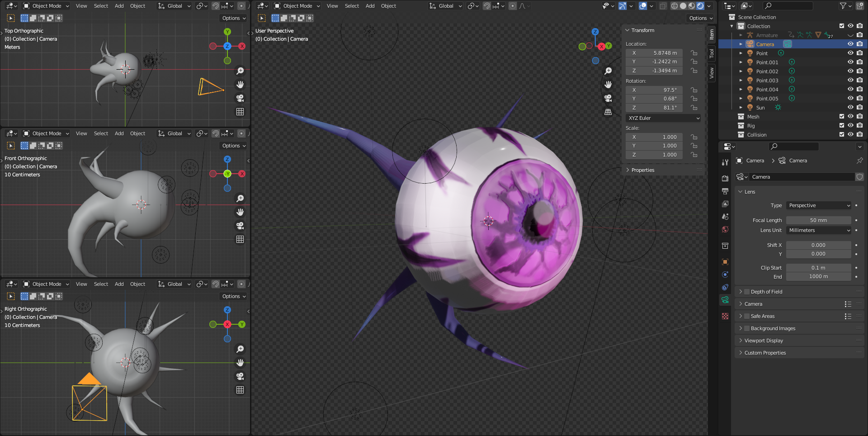Open the Add menu in main viewport

[x=370, y=6]
